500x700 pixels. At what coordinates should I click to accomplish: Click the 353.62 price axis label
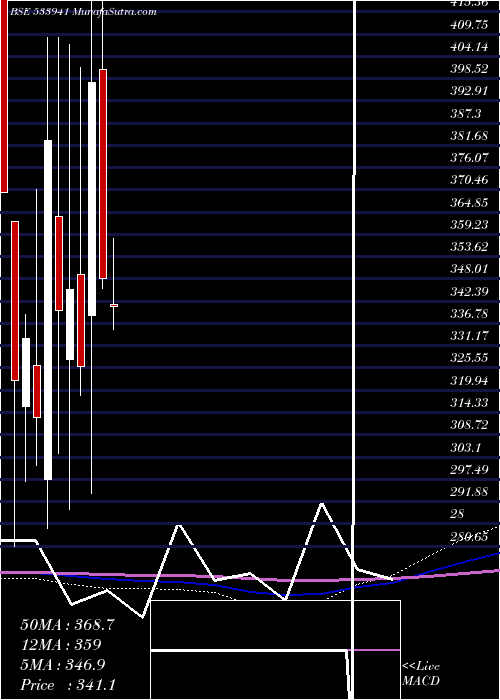[469, 247]
